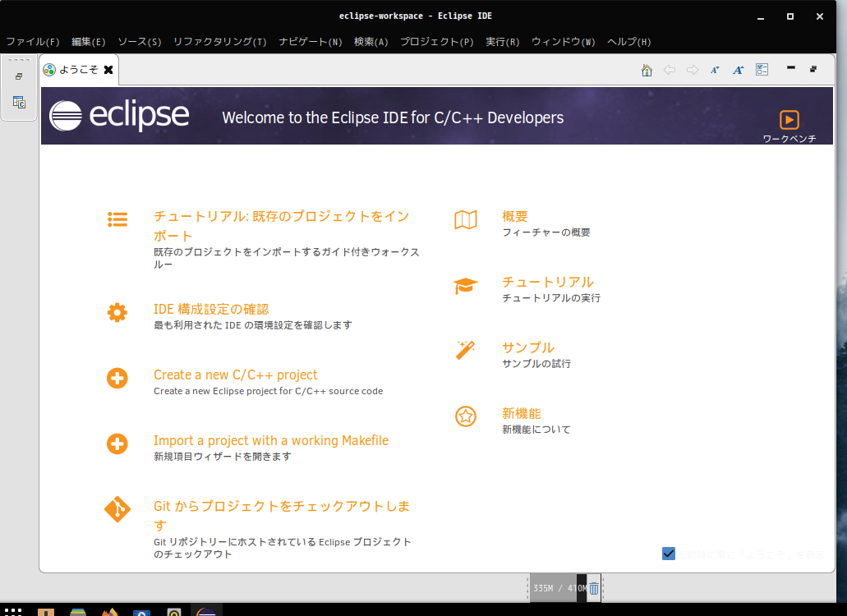Open the ワークベンチ workbench play icon

click(x=789, y=120)
